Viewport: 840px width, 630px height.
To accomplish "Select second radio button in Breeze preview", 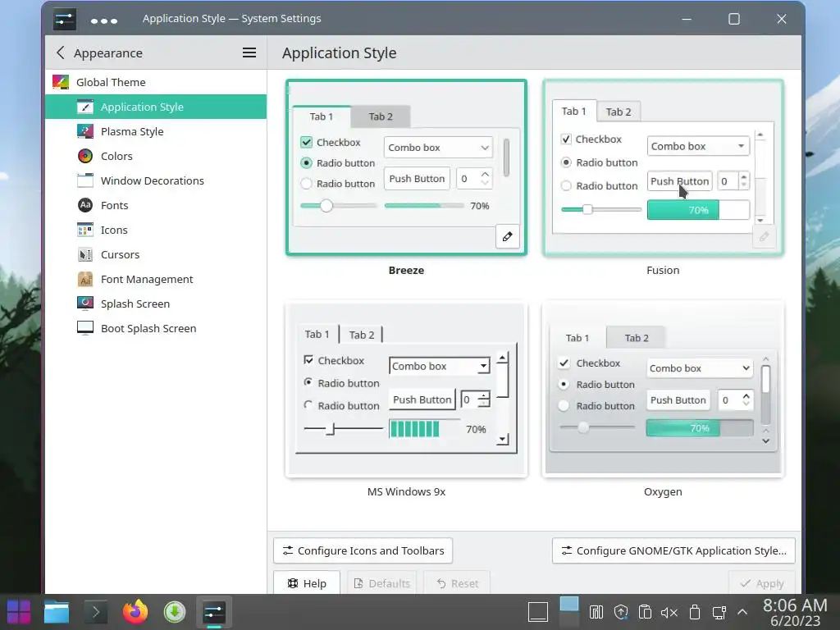I will 307,183.
